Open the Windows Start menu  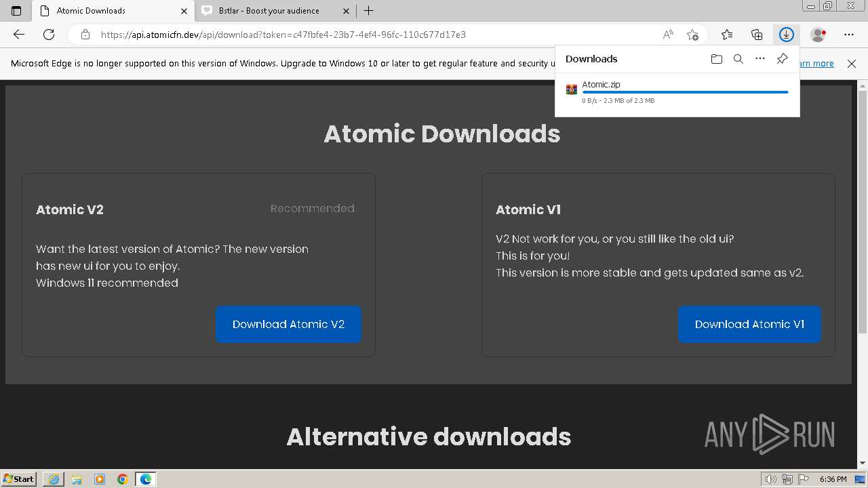point(19,479)
